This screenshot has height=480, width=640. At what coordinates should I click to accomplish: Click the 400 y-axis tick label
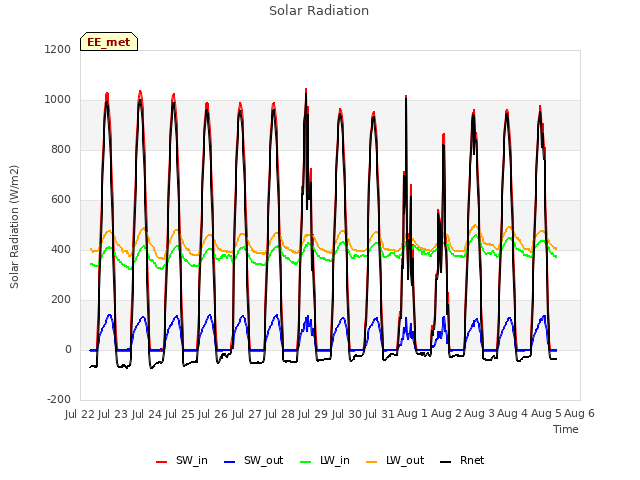pos(61,249)
